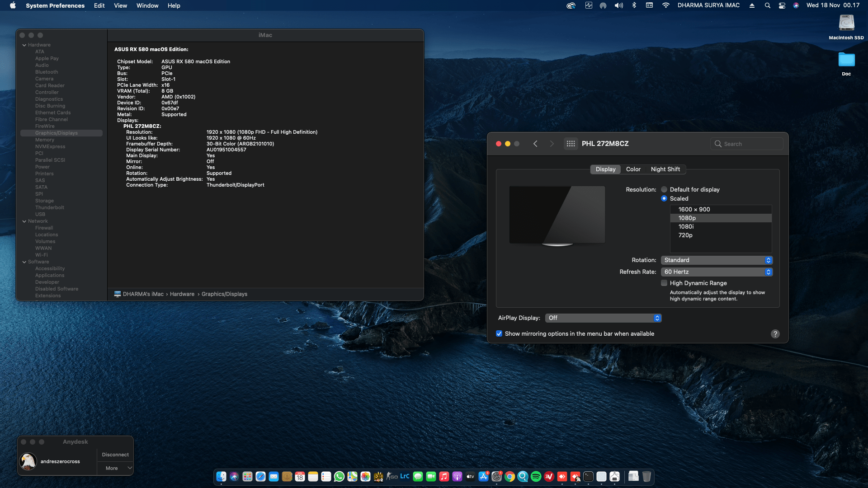
Task: Collapse the Hardware section in System Information
Action: point(24,45)
